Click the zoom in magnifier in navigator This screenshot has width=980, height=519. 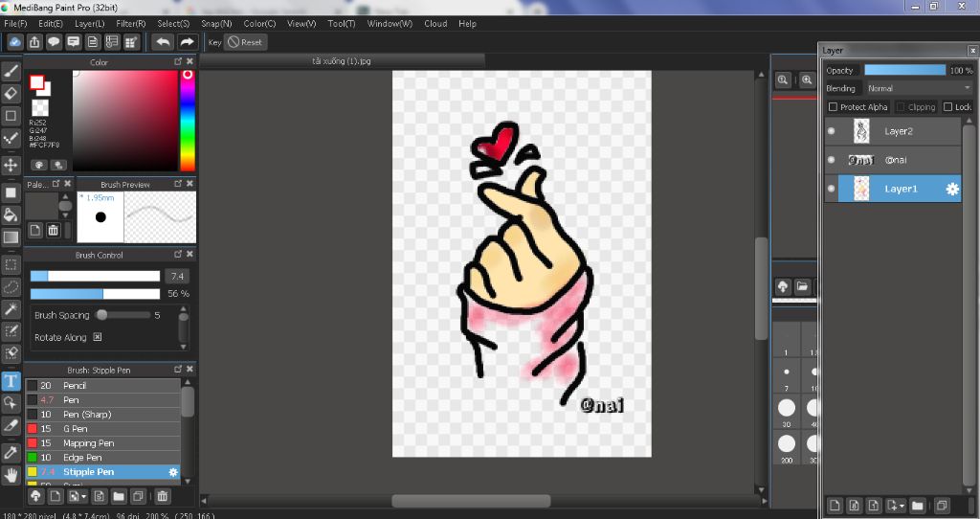pyautogui.click(x=807, y=80)
